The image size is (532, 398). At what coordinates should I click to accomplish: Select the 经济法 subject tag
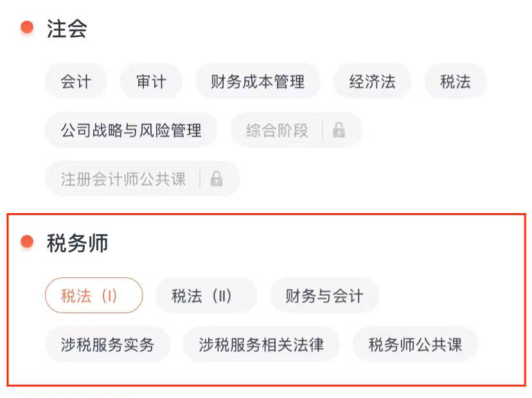tap(371, 82)
